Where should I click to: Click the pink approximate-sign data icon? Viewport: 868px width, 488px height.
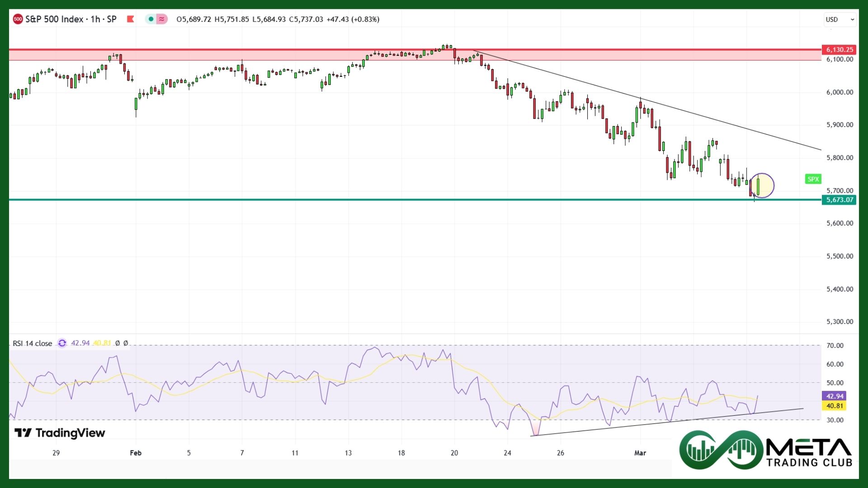tap(162, 19)
